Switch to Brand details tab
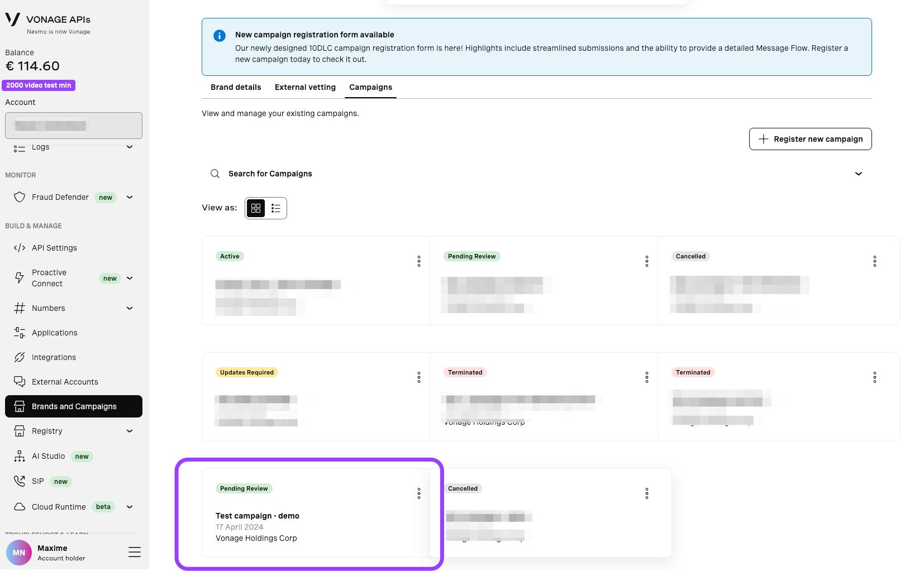Viewport: 924px width, 571px height. point(236,87)
